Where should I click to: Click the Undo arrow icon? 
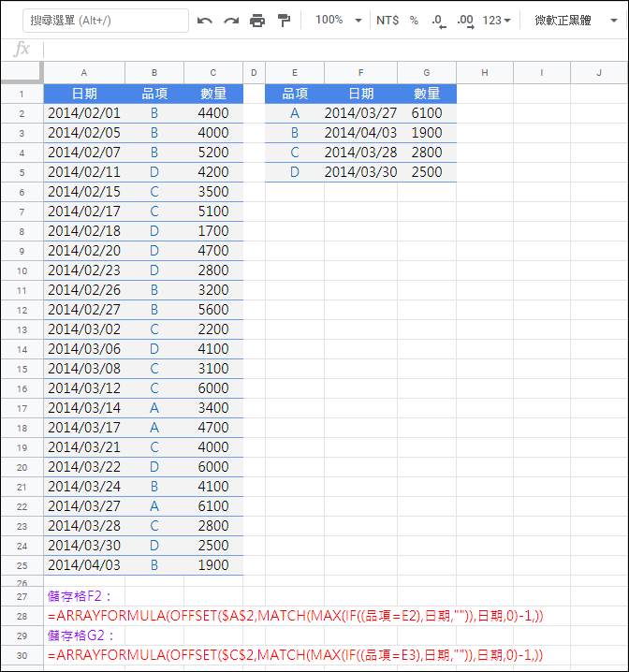pyautogui.click(x=204, y=21)
